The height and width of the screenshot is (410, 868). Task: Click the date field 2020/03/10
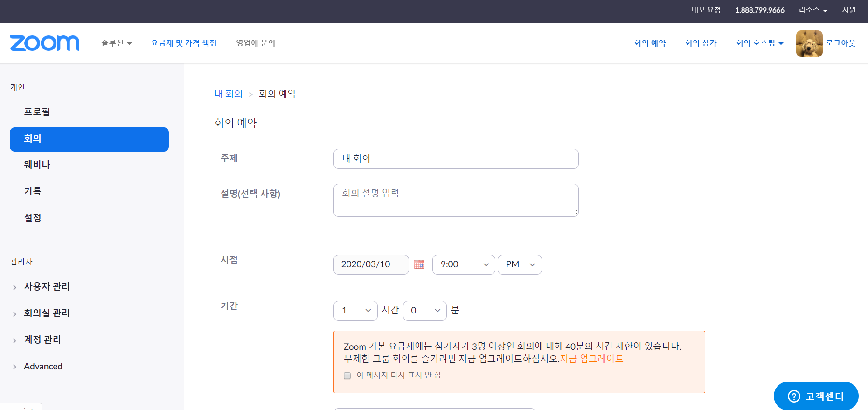(x=371, y=264)
